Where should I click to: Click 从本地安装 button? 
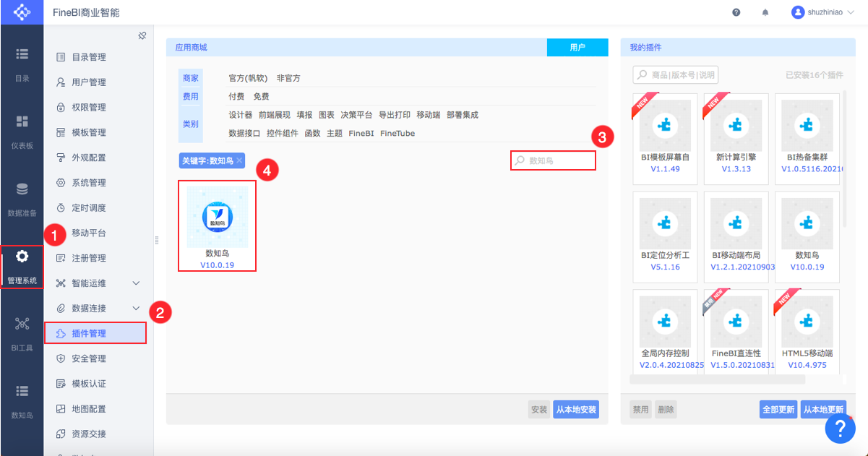576,410
